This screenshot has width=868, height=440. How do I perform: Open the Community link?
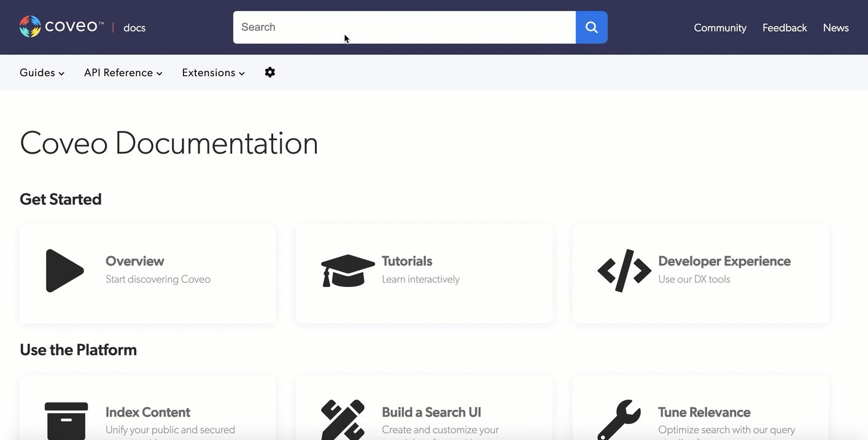[x=720, y=28]
